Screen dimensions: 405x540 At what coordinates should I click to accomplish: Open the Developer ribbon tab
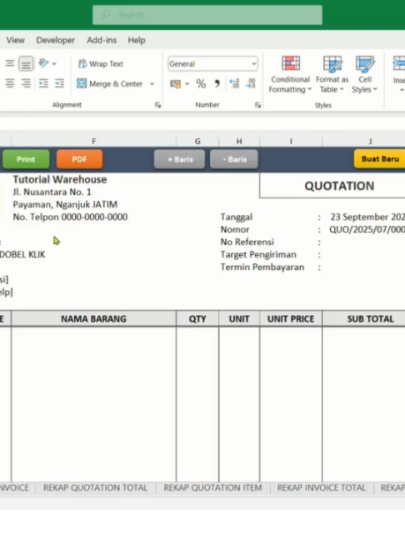tap(55, 40)
